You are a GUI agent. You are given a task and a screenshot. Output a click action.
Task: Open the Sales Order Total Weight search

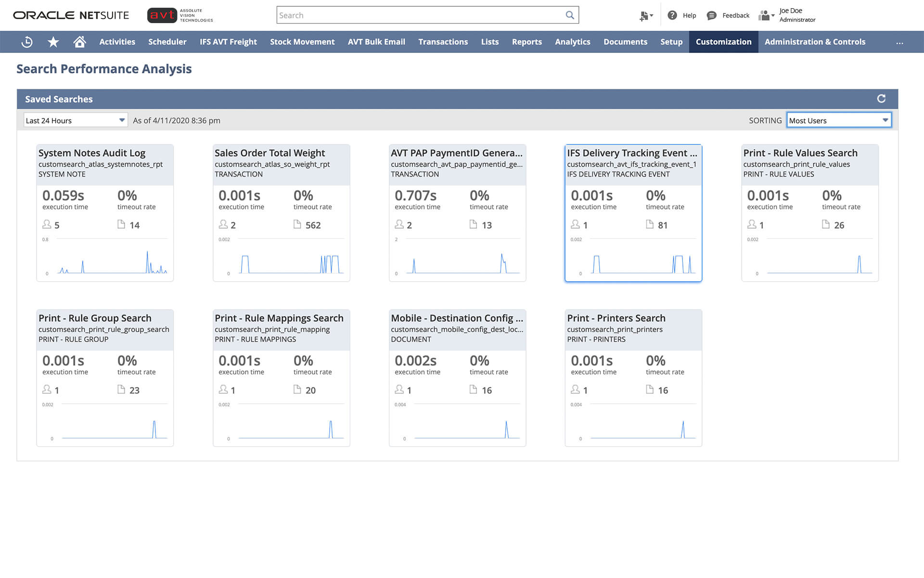(x=269, y=153)
